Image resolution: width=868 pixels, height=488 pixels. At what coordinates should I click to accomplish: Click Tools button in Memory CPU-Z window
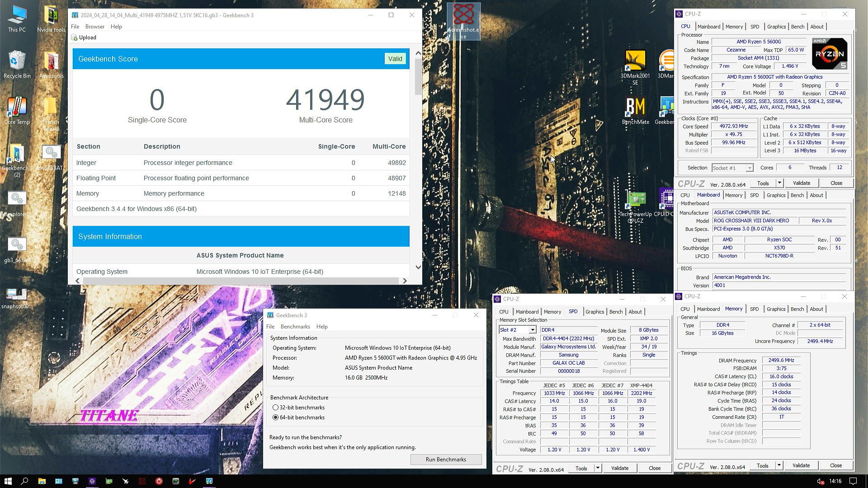pos(762,465)
